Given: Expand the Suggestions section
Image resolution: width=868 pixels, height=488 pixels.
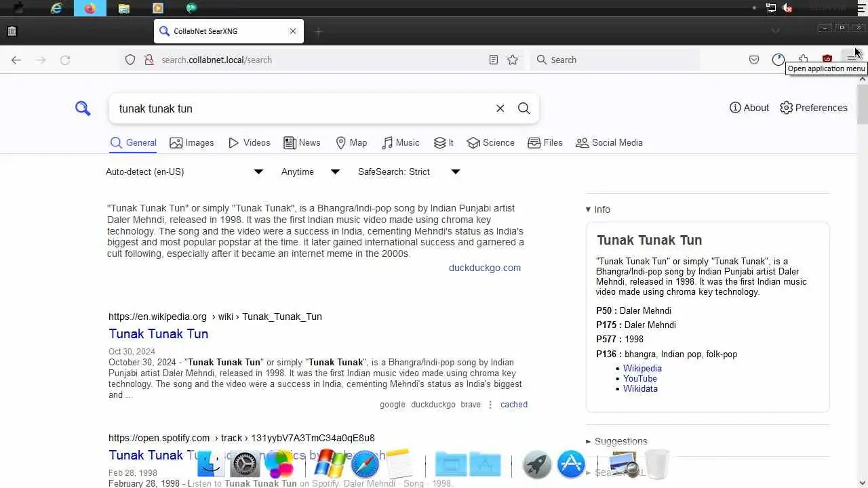Looking at the screenshot, I should pos(616,441).
